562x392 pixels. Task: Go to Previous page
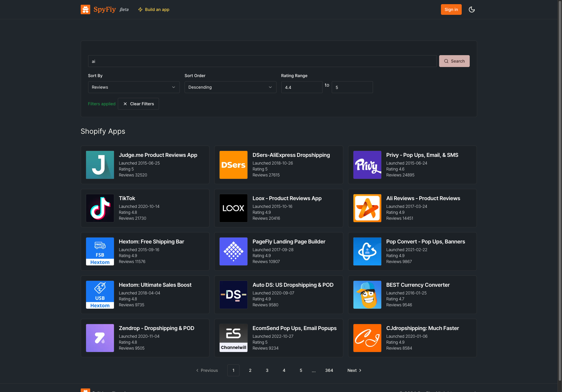[207, 370]
